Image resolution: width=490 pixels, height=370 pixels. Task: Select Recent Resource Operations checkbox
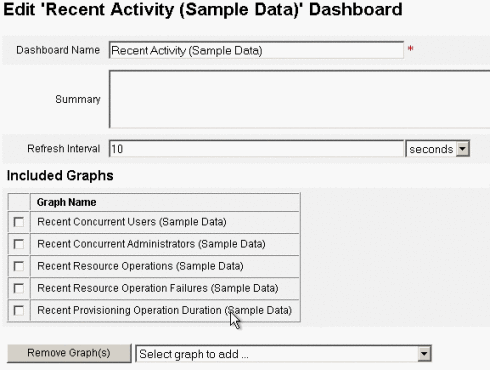coord(19,266)
